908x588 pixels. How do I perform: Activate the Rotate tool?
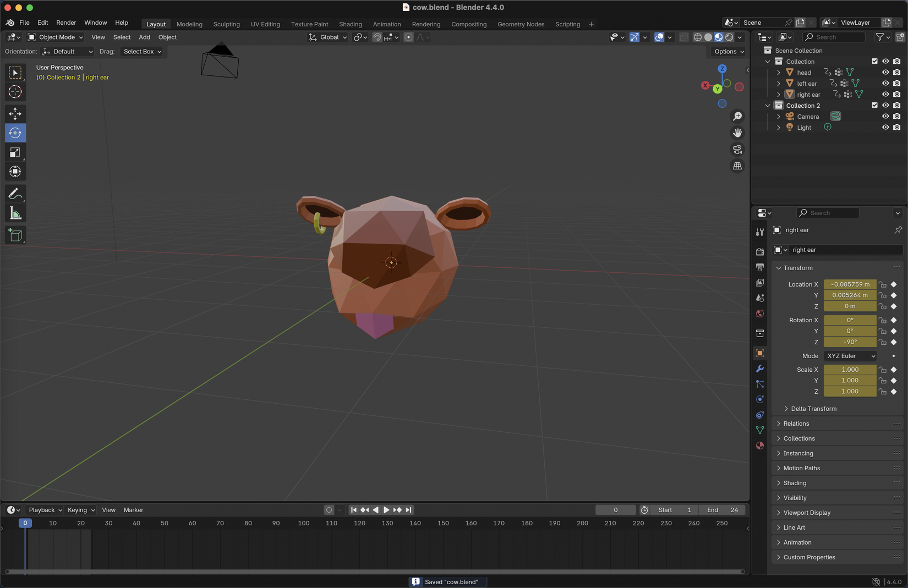(15, 133)
